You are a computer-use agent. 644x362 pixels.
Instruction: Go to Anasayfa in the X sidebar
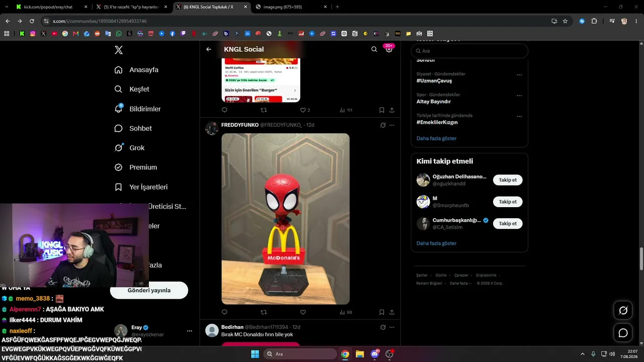pos(136,70)
